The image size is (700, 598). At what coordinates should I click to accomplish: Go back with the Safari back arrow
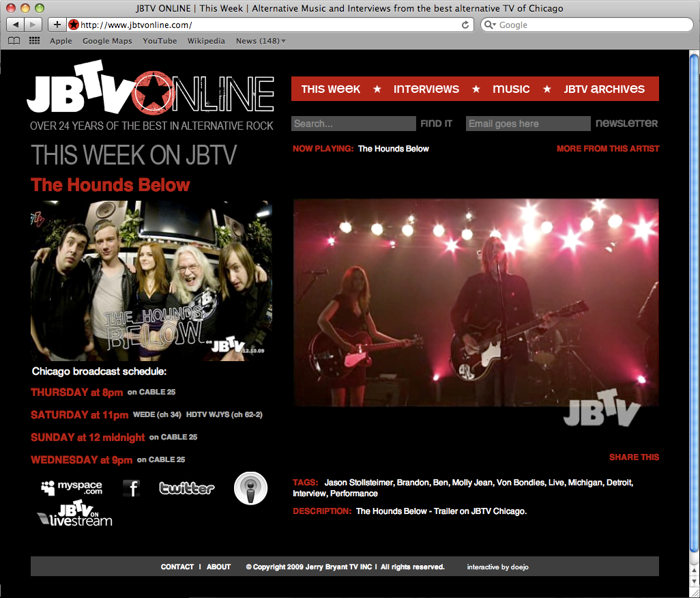pos(16,25)
